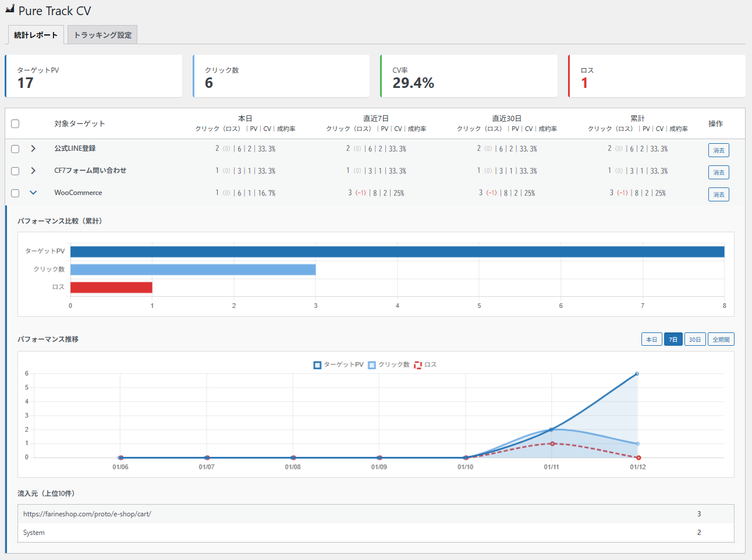The width and height of the screenshot is (752, 560).
Task: Toggle ターゲットPV legend icon in line chart
Action: coord(317,365)
